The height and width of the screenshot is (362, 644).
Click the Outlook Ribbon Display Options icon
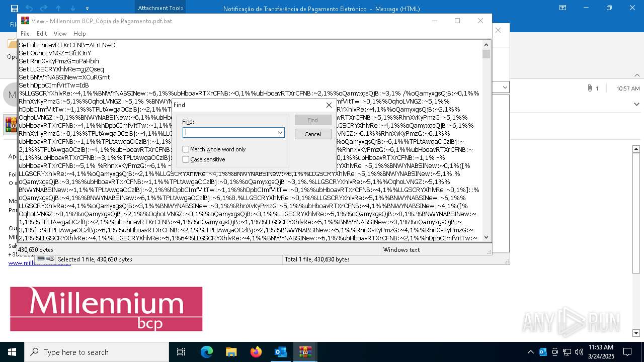tap(562, 8)
